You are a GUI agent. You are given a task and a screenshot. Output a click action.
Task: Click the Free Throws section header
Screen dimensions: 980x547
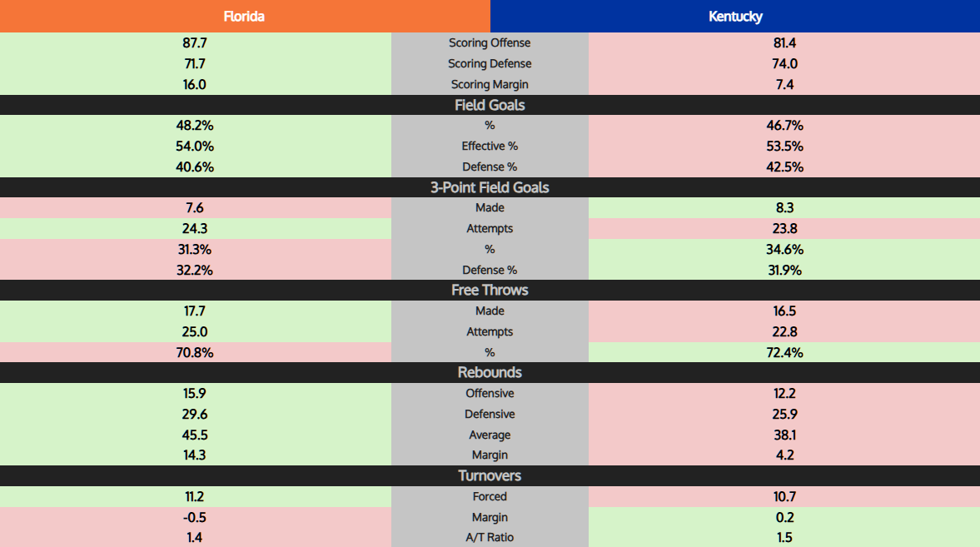click(490, 290)
